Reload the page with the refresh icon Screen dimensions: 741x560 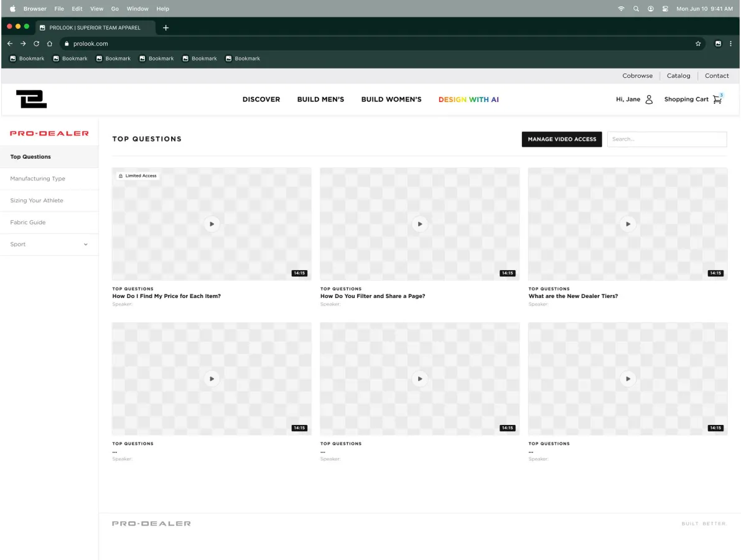tap(36, 44)
